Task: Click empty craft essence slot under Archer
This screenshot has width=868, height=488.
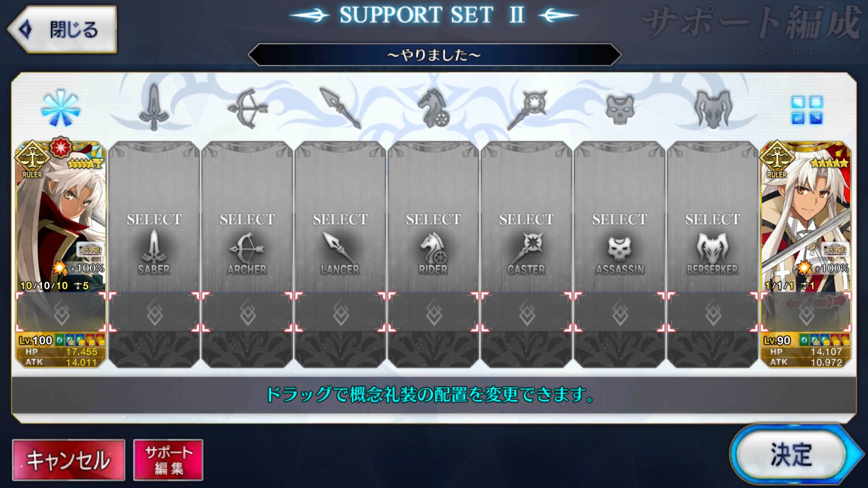Action: [x=247, y=312]
